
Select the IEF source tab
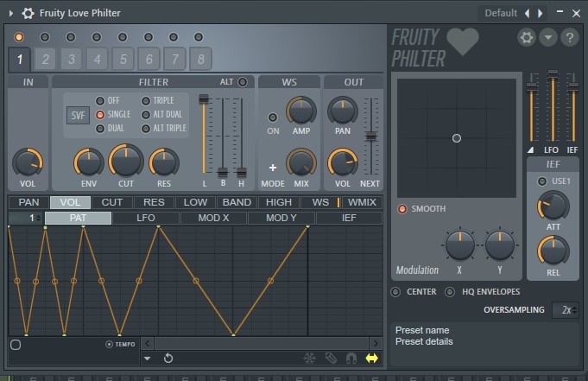(349, 218)
